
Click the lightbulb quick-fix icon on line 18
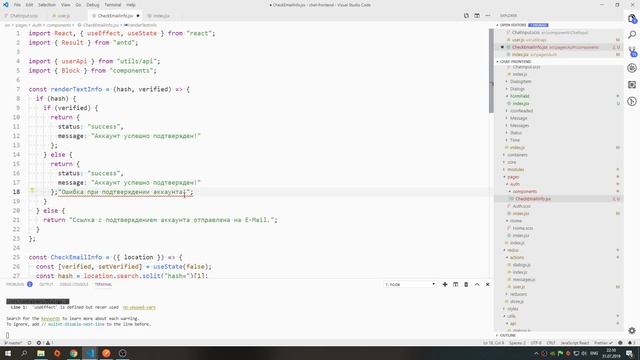(32, 190)
